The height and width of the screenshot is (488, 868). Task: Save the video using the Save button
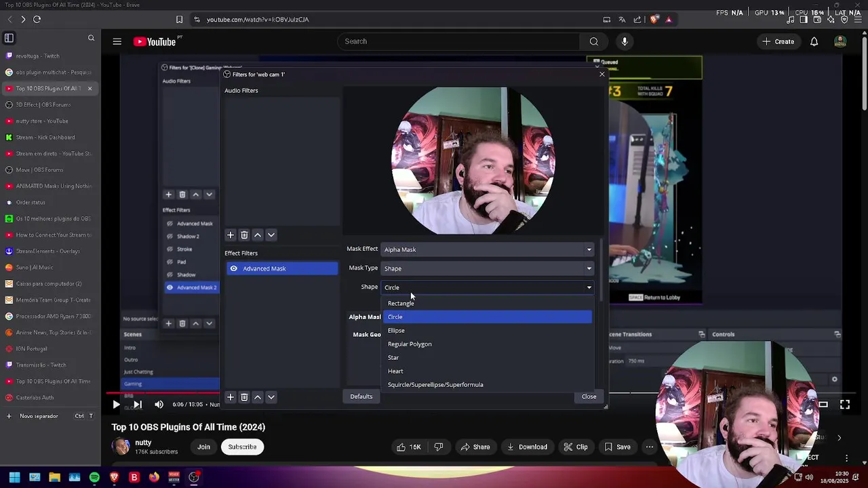tap(618, 447)
